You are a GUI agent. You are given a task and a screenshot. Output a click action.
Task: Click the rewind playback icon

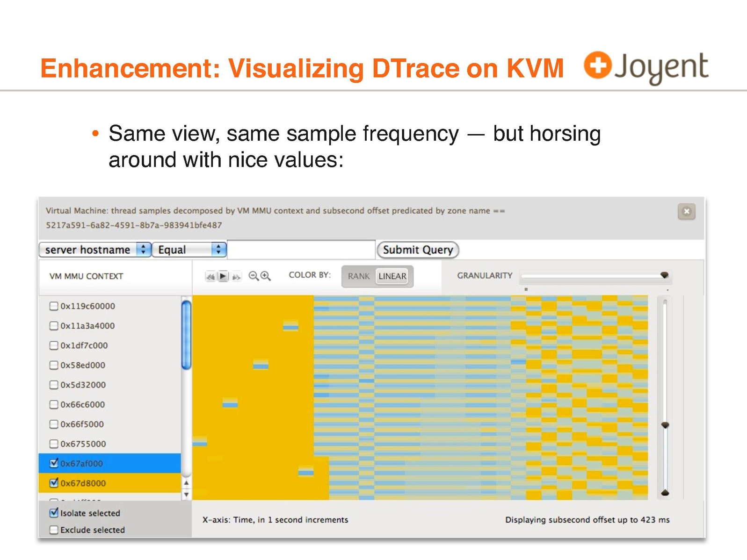210,277
